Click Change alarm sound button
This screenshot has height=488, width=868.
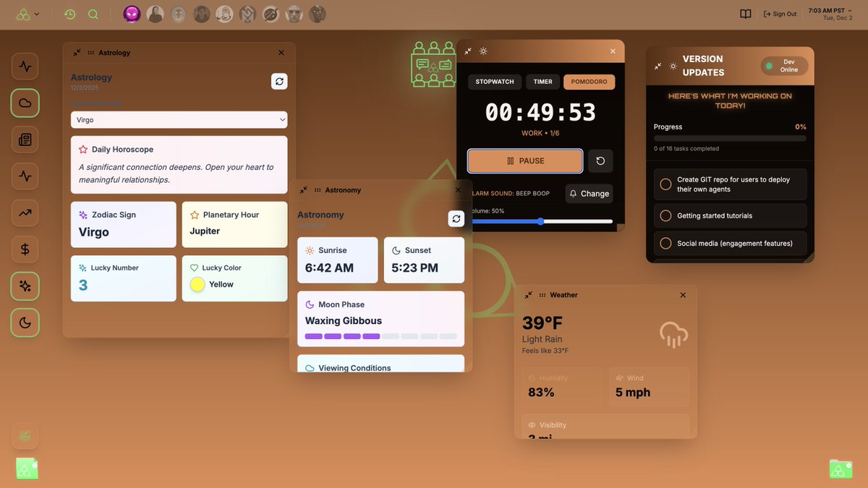click(x=589, y=194)
